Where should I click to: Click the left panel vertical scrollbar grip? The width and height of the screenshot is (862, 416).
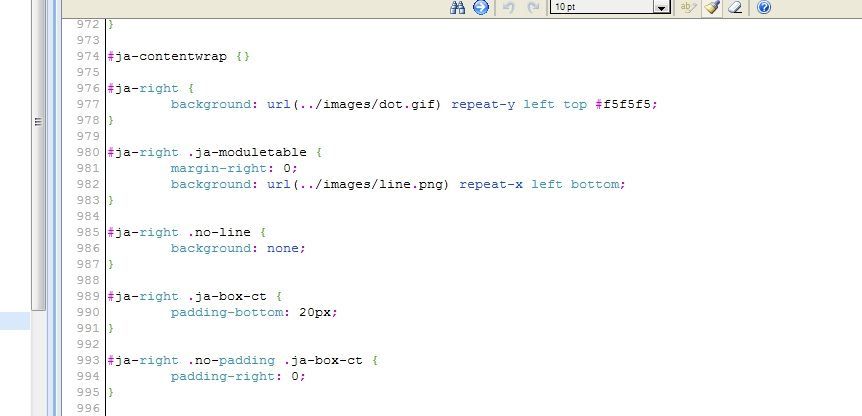pyautogui.click(x=38, y=121)
